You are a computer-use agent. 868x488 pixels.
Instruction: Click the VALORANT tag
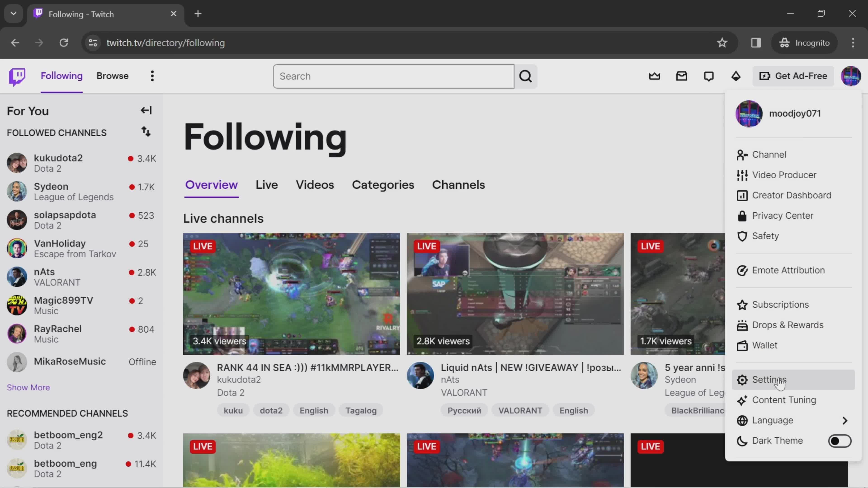tap(520, 411)
